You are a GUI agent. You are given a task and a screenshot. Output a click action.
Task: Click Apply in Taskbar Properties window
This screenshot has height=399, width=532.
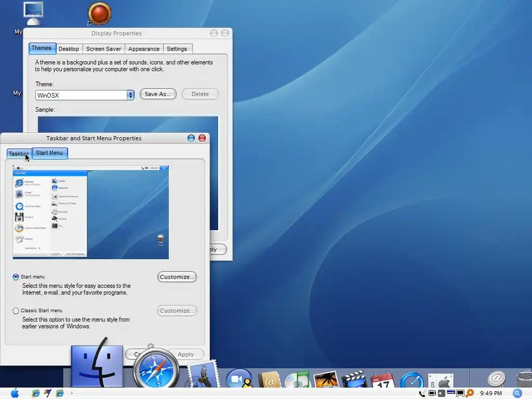coord(186,354)
